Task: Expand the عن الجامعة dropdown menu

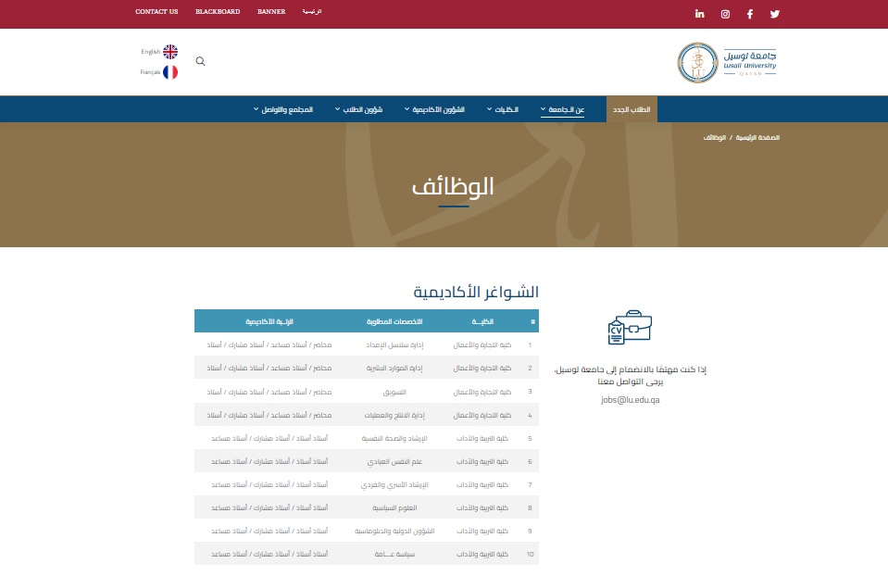Action: click(566, 109)
